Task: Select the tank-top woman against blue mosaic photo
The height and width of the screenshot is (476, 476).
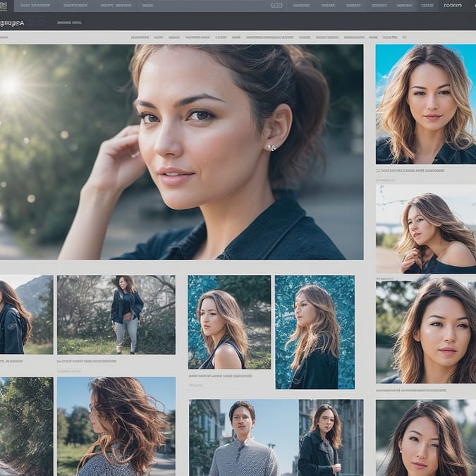Action: (229, 322)
